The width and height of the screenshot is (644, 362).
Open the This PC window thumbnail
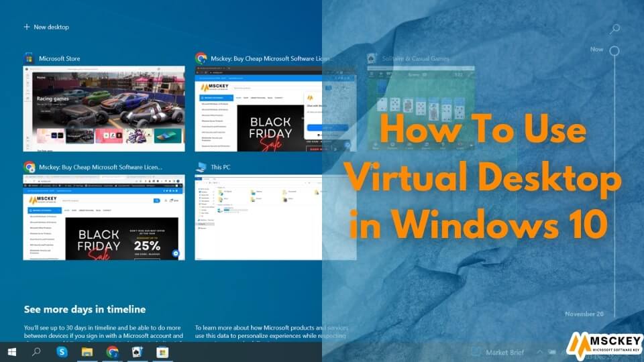pos(276,217)
